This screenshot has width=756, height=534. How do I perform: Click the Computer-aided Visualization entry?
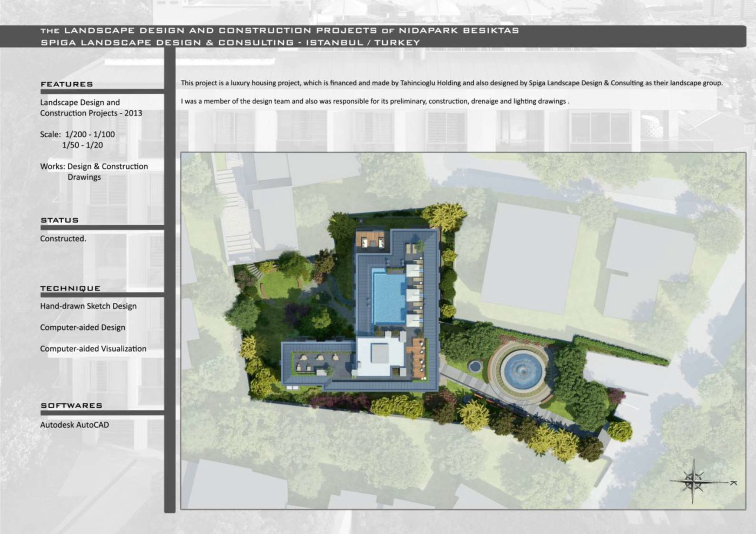(93, 349)
